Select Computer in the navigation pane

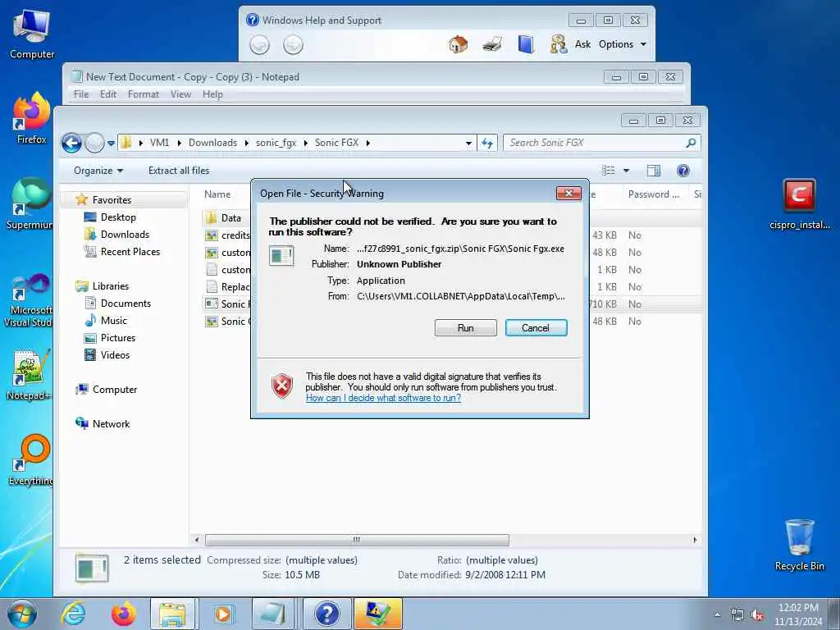114,390
